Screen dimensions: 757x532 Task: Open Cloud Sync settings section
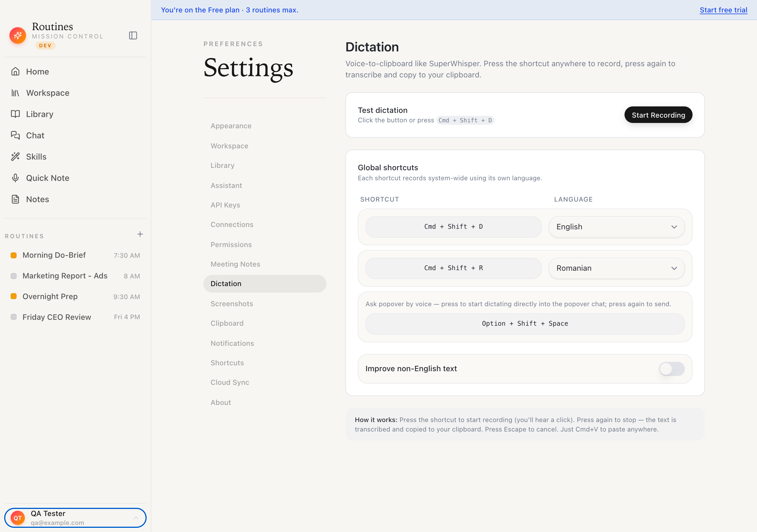pos(265,382)
